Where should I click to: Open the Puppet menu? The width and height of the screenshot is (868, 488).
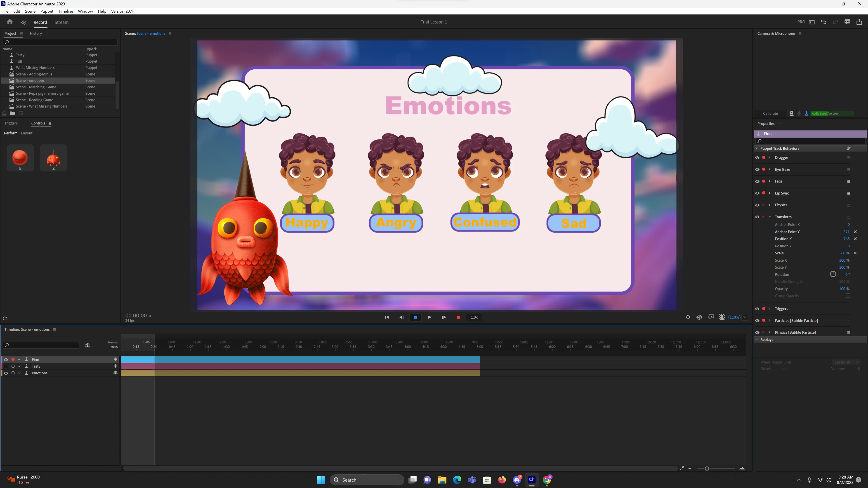coord(47,11)
